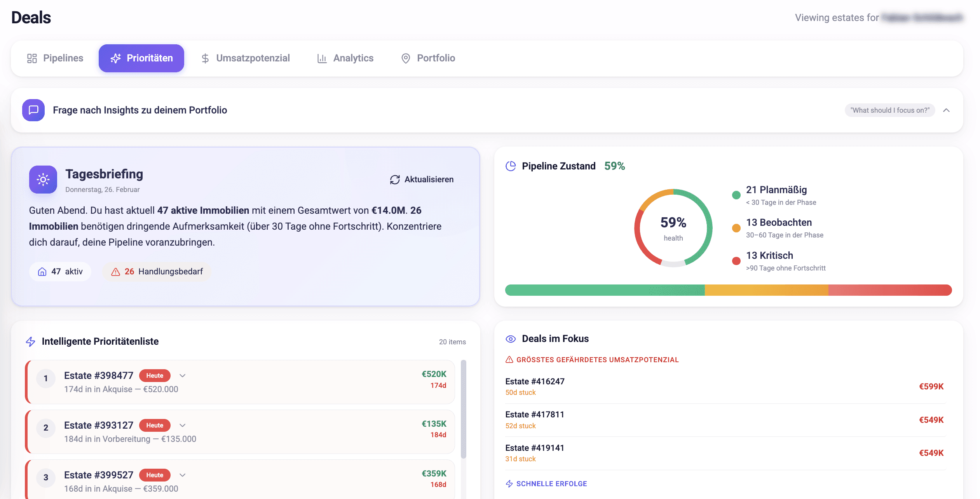Expand Estate #393127 details chevron

coord(183,425)
